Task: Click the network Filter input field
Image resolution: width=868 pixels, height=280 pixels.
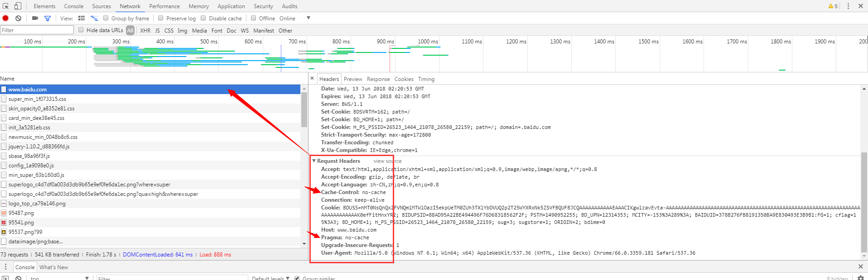Action: click(37, 30)
